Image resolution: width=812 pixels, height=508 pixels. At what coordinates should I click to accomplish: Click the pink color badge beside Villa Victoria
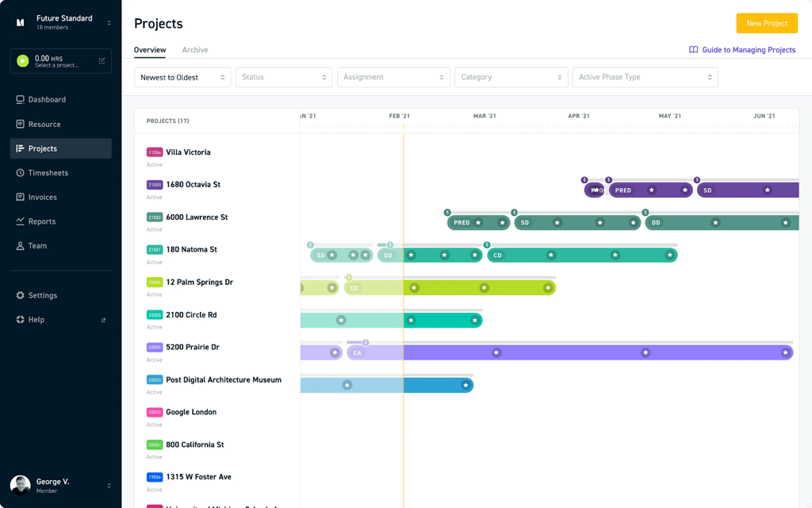pyautogui.click(x=153, y=152)
